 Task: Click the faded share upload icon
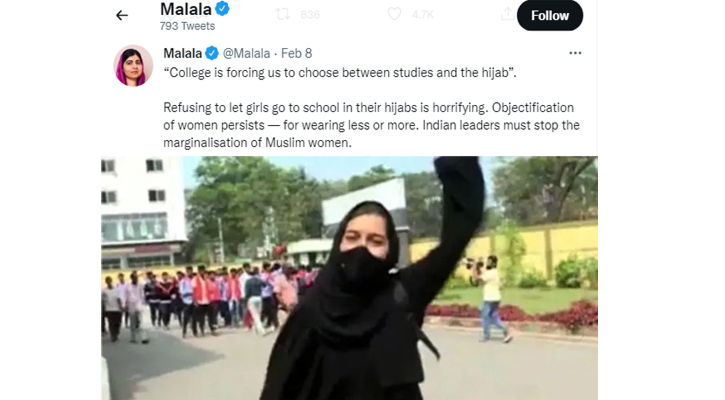(508, 14)
